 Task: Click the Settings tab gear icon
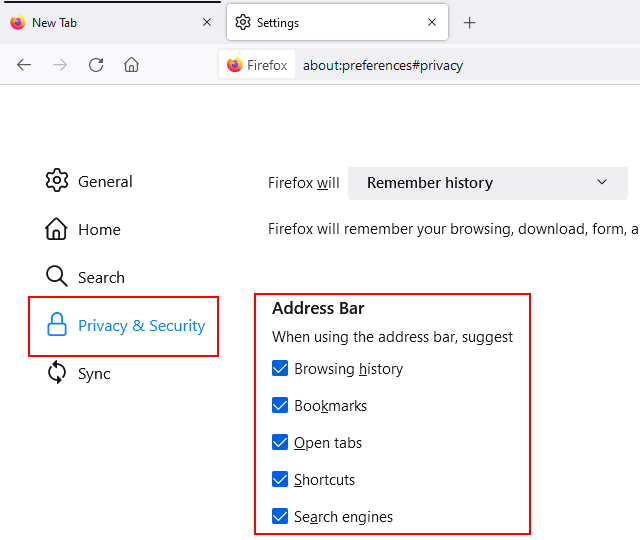pos(243,22)
